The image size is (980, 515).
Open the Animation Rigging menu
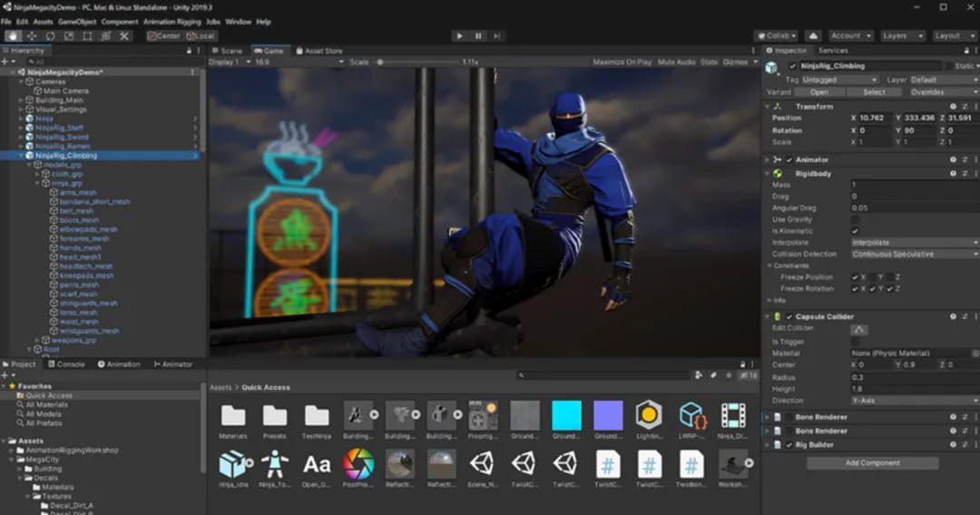[x=174, y=21]
